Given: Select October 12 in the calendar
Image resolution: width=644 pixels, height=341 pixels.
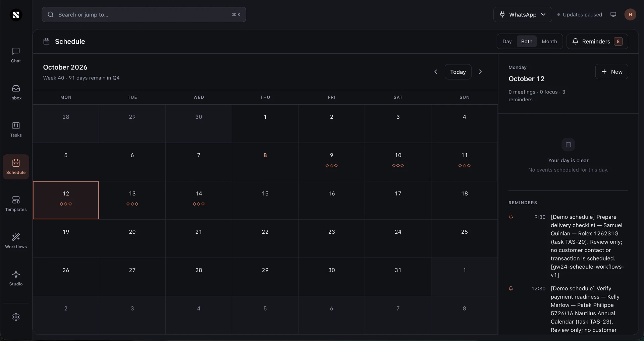Looking at the screenshot, I should tap(66, 200).
